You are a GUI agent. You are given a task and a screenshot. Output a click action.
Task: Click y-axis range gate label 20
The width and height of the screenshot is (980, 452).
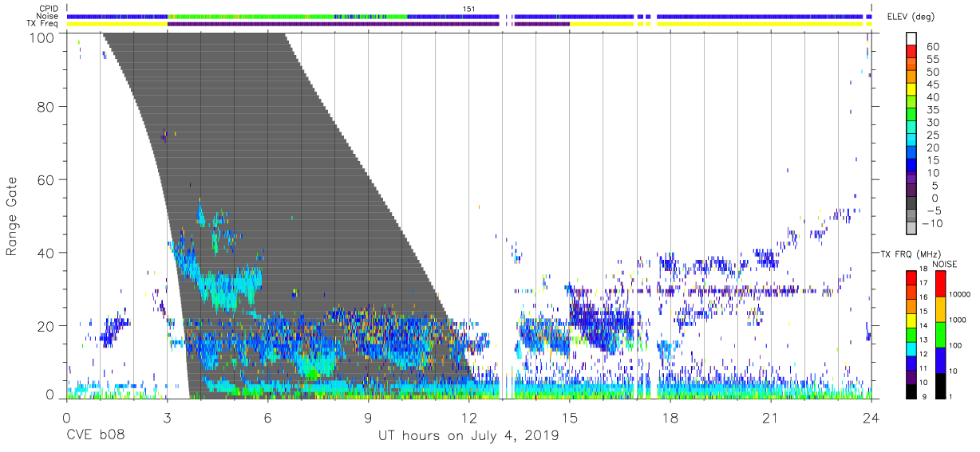[x=46, y=326]
